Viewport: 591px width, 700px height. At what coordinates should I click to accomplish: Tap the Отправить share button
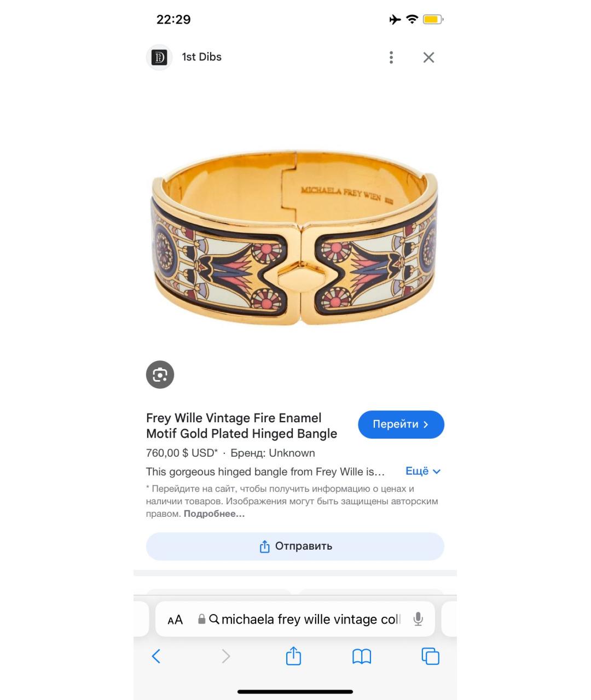[295, 546]
